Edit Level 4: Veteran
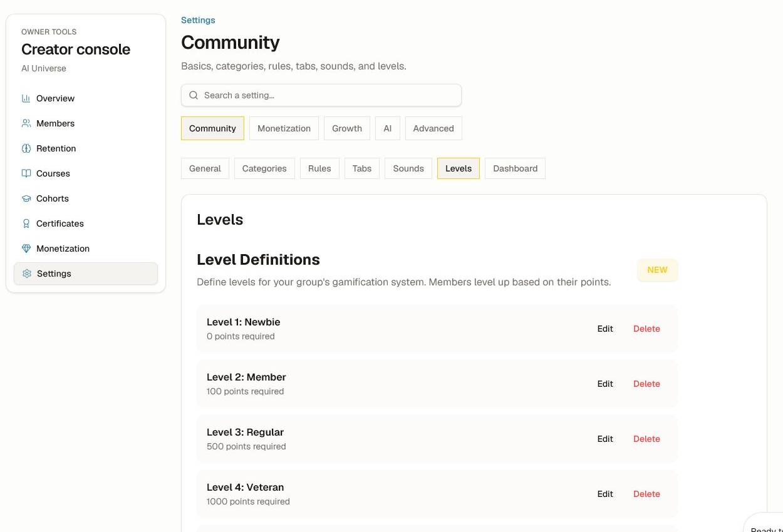 pos(605,494)
